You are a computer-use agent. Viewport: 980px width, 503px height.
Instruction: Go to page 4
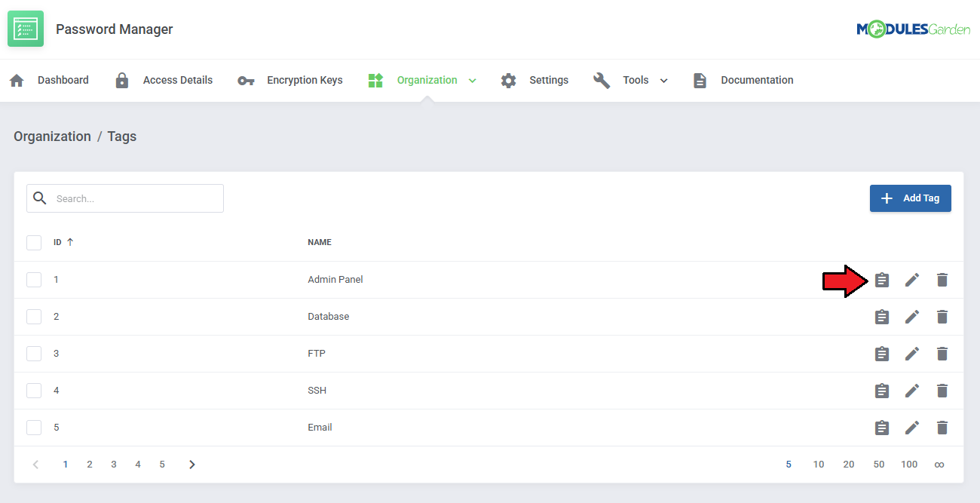pos(138,465)
